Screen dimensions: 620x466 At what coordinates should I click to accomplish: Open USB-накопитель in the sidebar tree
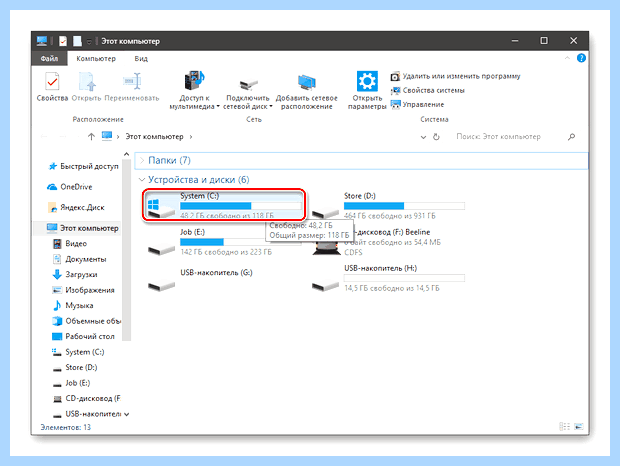pos(87,414)
